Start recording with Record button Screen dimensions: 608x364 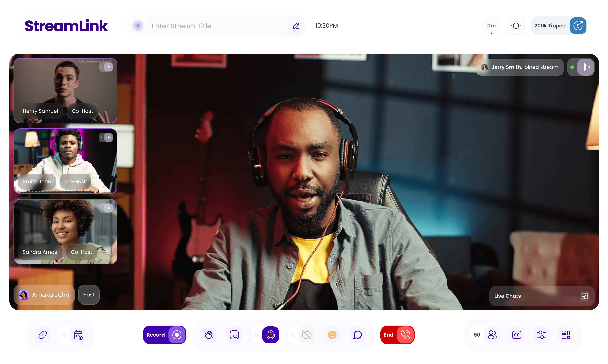(164, 335)
